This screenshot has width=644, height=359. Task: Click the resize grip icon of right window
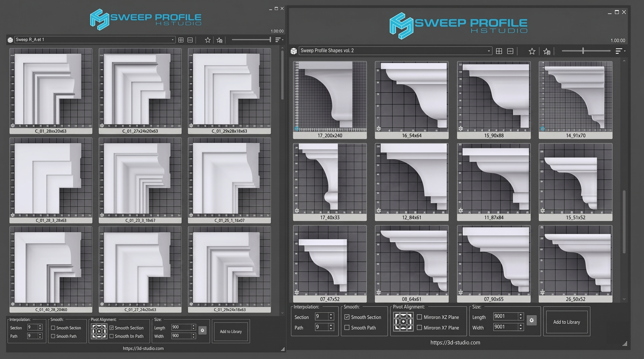[625, 344]
